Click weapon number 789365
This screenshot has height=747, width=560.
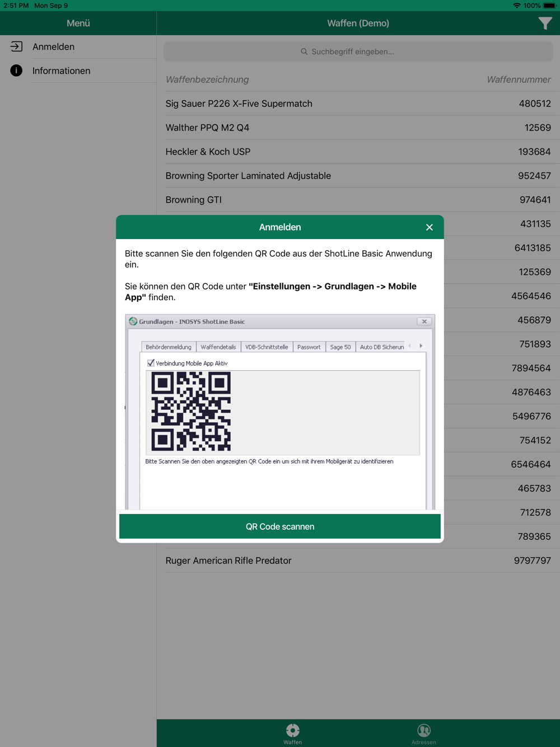pyautogui.click(x=534, y=537)
